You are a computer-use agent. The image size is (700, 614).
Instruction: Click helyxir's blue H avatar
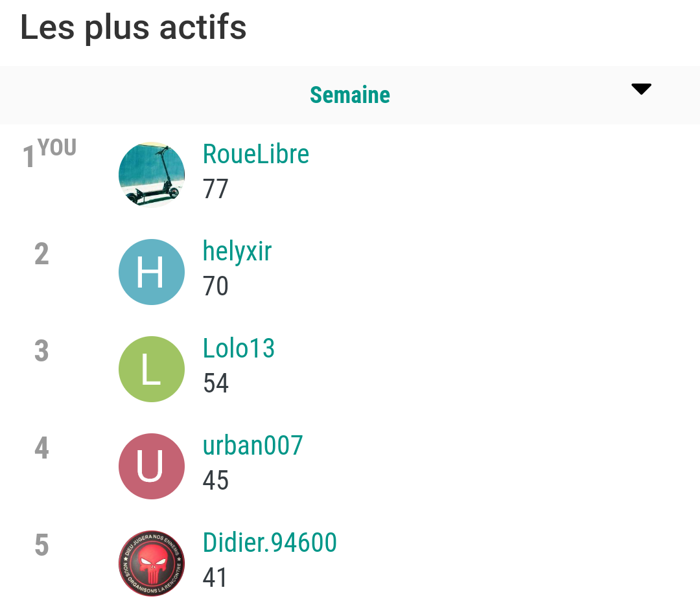tap(152, 272)
